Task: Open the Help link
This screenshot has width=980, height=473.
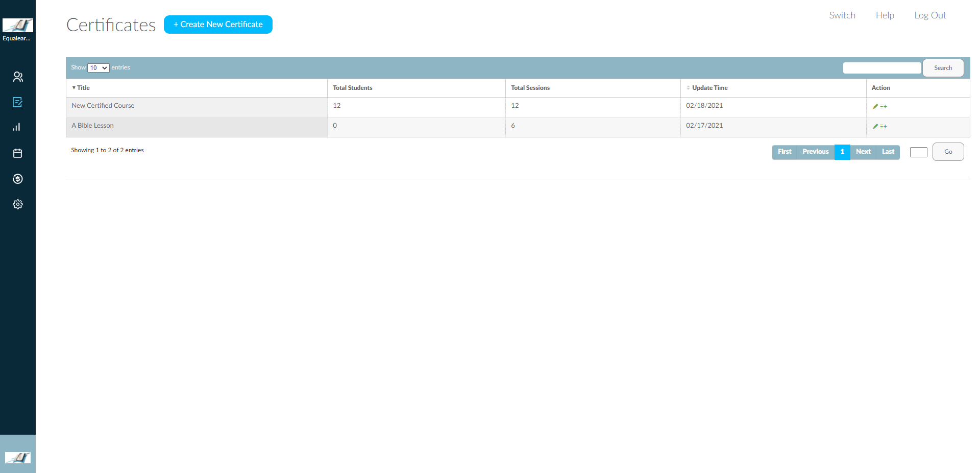Action: pos(885,15)
